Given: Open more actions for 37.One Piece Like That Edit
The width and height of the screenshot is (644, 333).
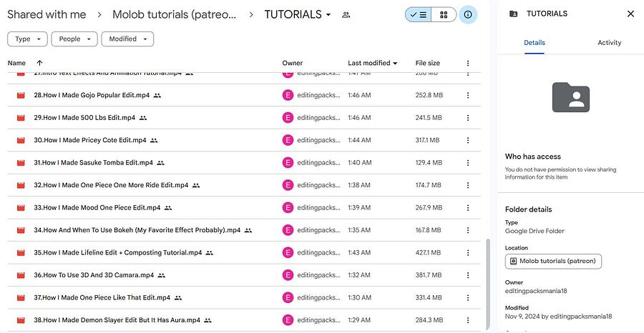Looking at the screenshot, I should [x=468, y=298].
